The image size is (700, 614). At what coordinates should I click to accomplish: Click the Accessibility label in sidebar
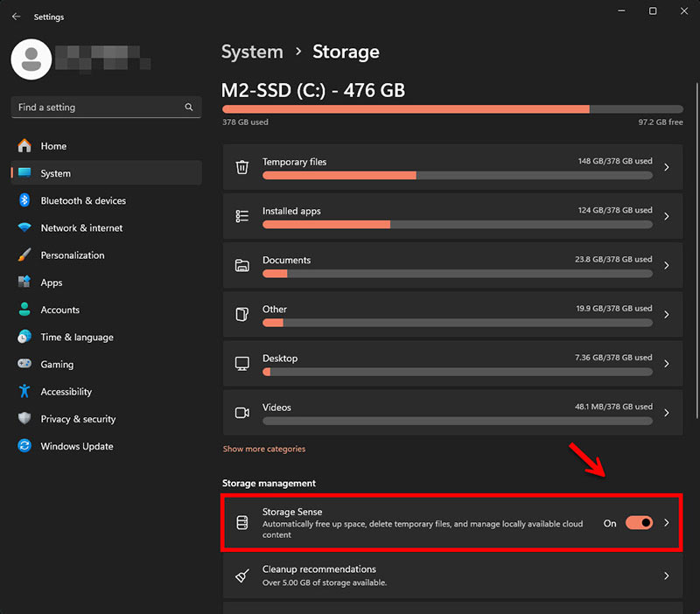[66, 391]
